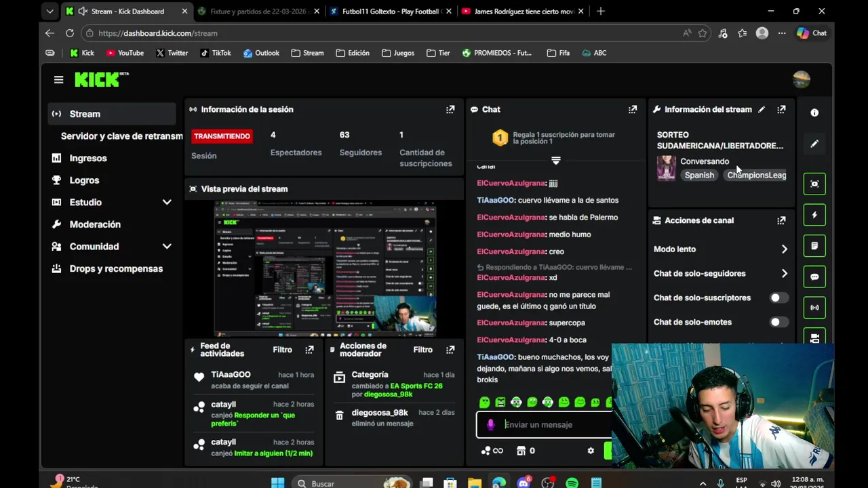Click the channel points infinity icon below chat

(492, 451)
